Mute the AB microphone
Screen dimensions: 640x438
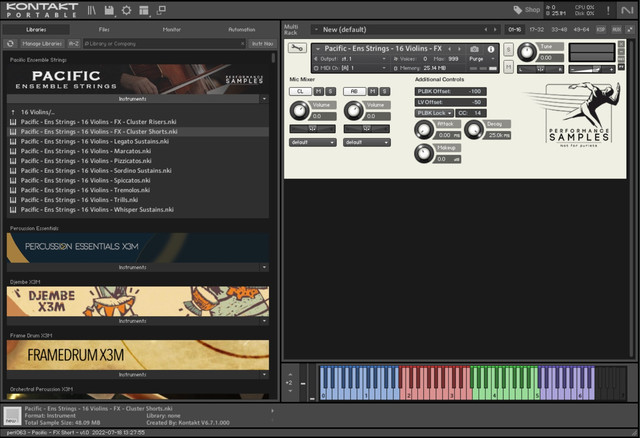click(373, 91)
